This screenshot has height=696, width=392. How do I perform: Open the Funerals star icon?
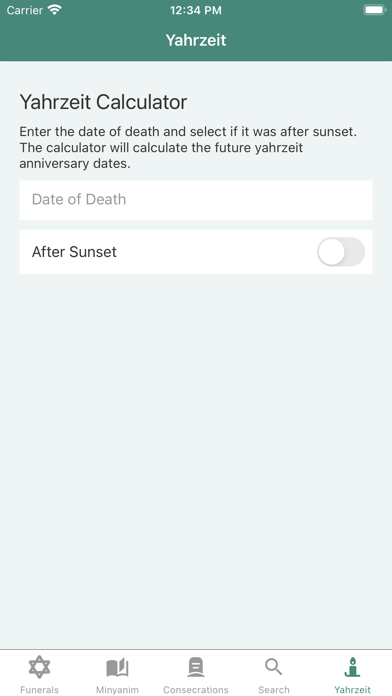click(40, 667)
